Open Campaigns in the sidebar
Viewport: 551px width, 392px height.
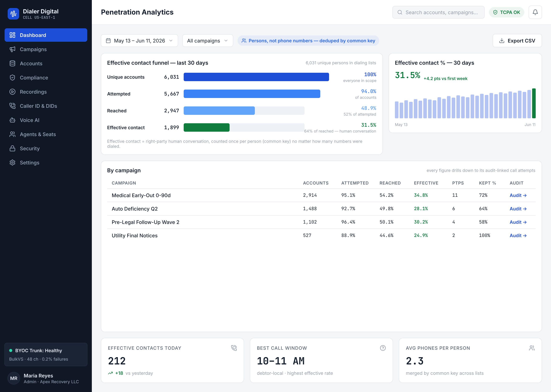coord(46,49)
